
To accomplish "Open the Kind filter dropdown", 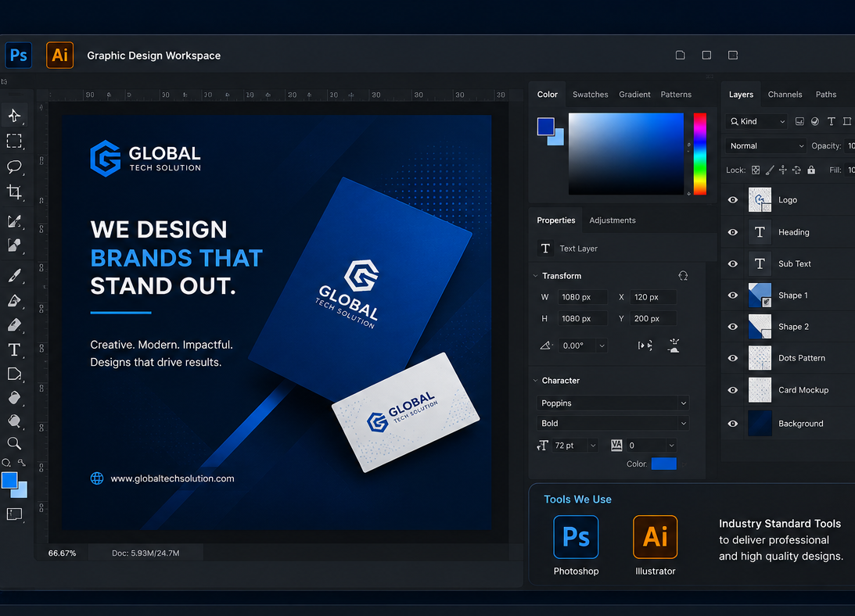I will click(757, 122).
